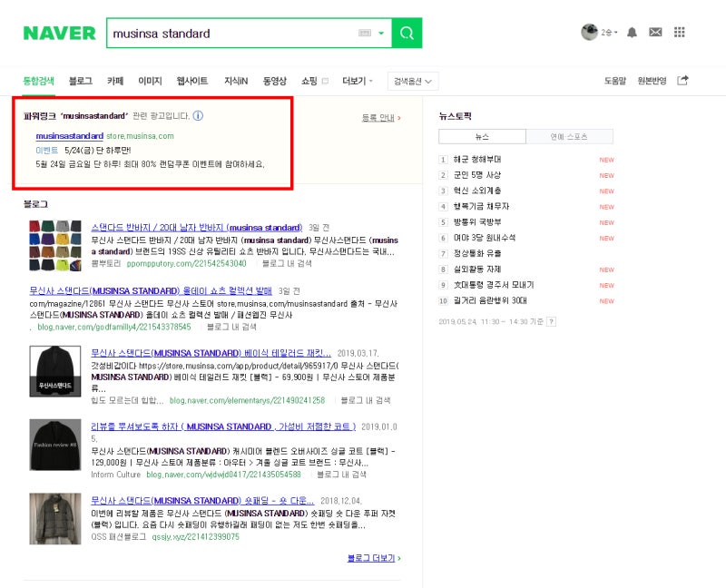Viewport: 726px width, 588px height.
Task: Open news topic 길거리 음란행위 30대
Action: point(490,301)
